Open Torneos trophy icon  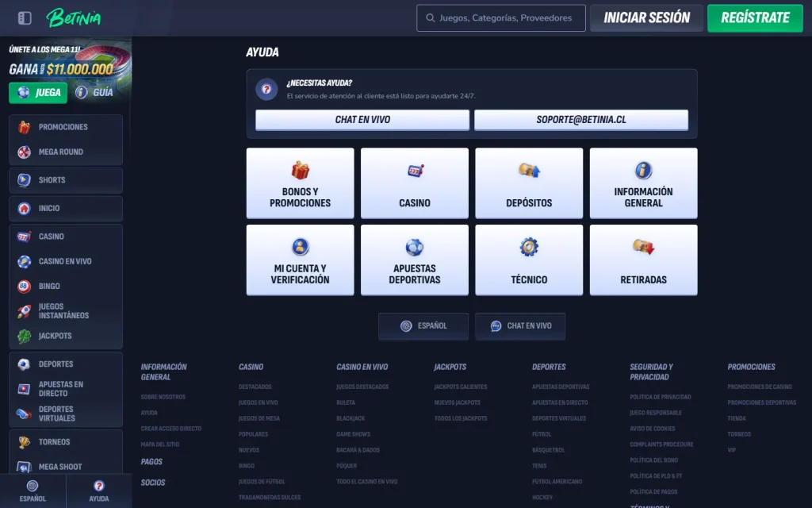(x=24, y=442)
